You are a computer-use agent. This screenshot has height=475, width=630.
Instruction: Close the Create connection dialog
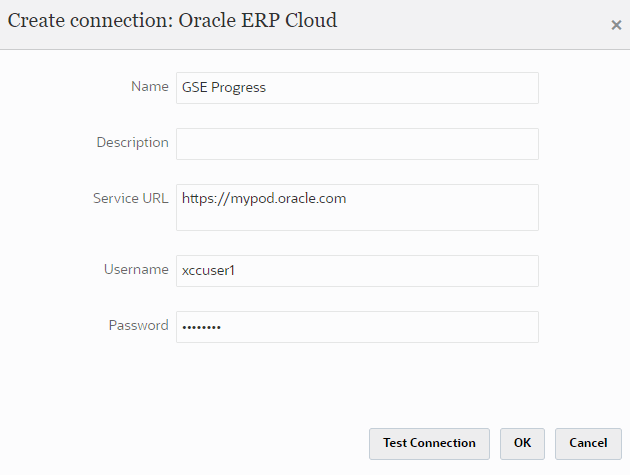tap(616, 25)
